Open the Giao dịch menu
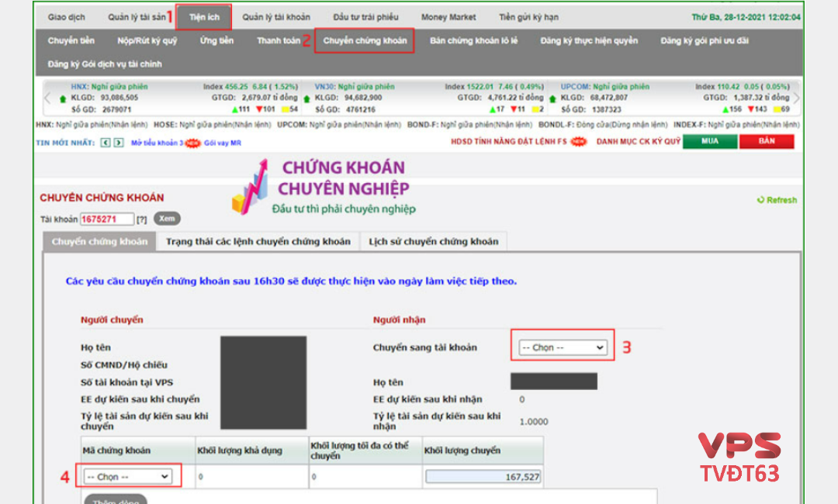This screenshot has width=838, height=504. click(x=66, y=17)
